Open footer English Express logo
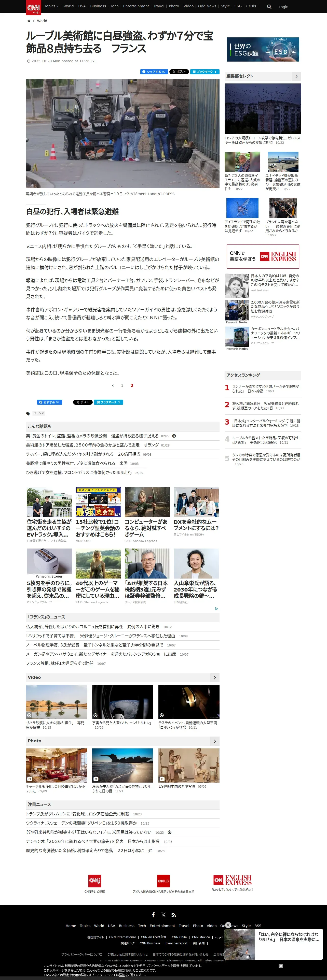Viewport: 327px width, 980px height. click(x=232, y=880)
